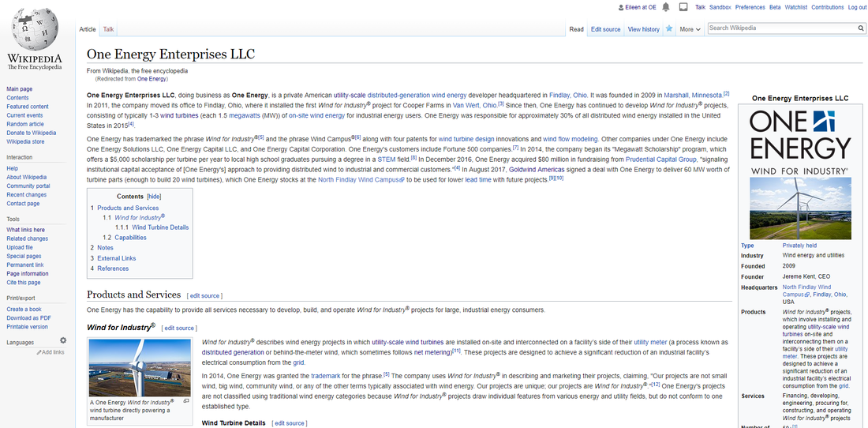Click Permanent link in Tools

click(25, 265)
